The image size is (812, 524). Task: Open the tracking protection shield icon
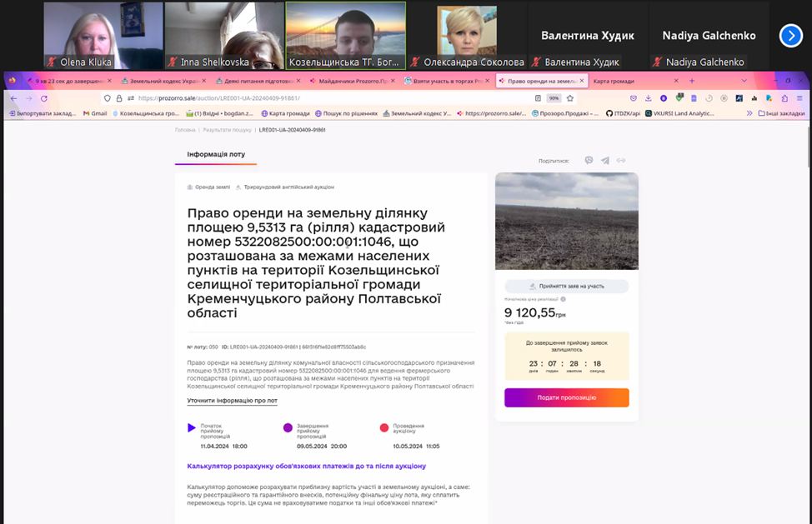[108, 98]
